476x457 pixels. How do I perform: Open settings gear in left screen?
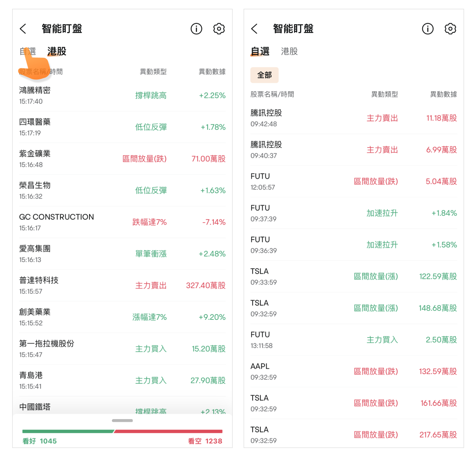coord(219,29)
